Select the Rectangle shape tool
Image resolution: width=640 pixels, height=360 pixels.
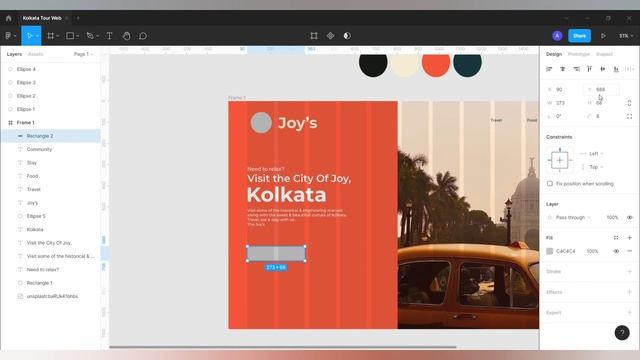[x=70, y=36]
